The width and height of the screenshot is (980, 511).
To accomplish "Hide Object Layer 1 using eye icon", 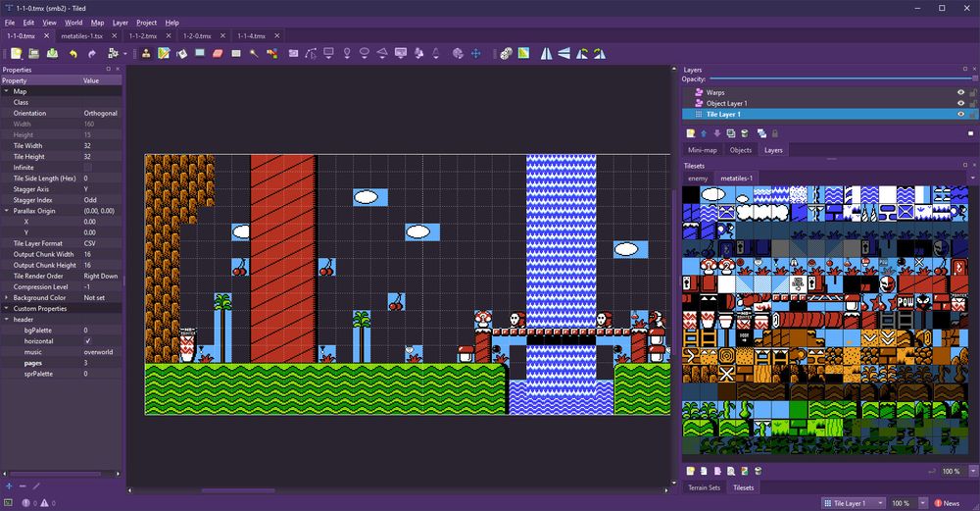I will click(961, 103).
